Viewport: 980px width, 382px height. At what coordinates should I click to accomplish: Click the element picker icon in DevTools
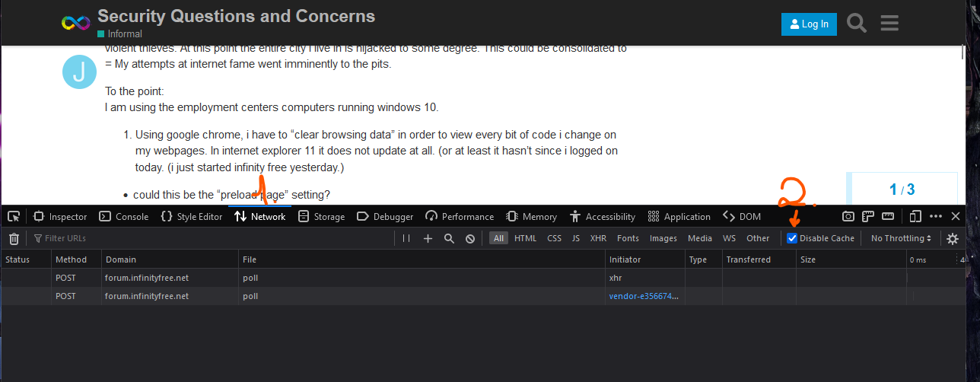click(13, 217)
